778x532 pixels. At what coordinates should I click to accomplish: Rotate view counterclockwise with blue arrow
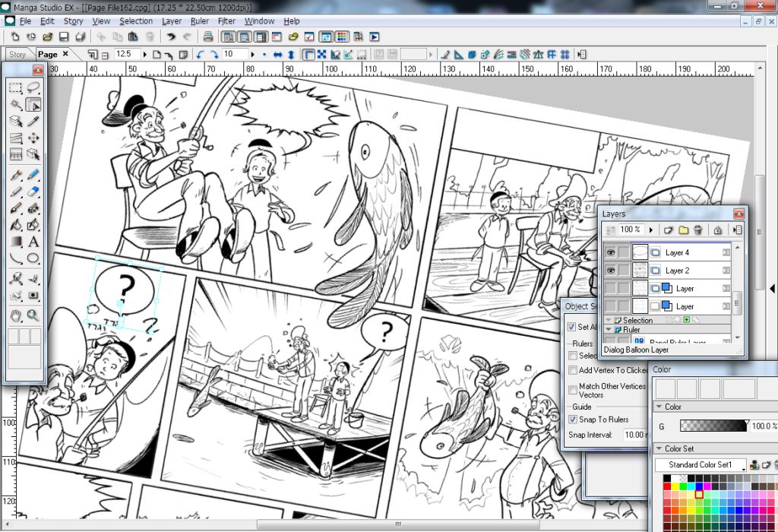pos(200,55)
